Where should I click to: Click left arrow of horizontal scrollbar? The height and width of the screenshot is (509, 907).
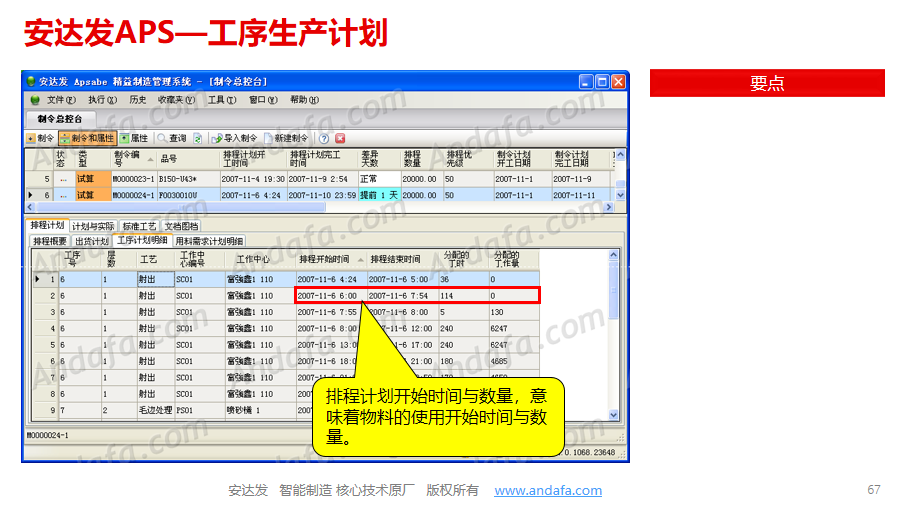[30, 207]
